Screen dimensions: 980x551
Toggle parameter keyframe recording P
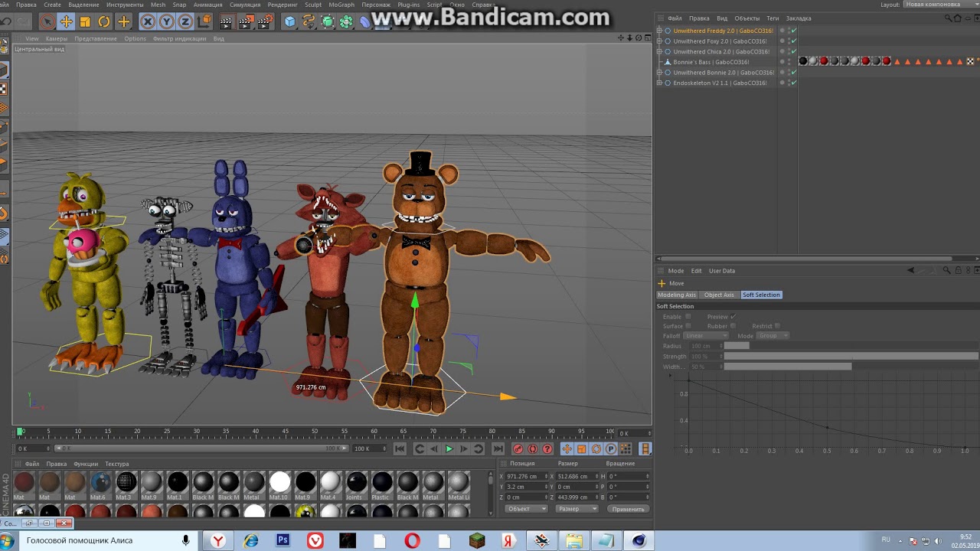coord(611,449)
